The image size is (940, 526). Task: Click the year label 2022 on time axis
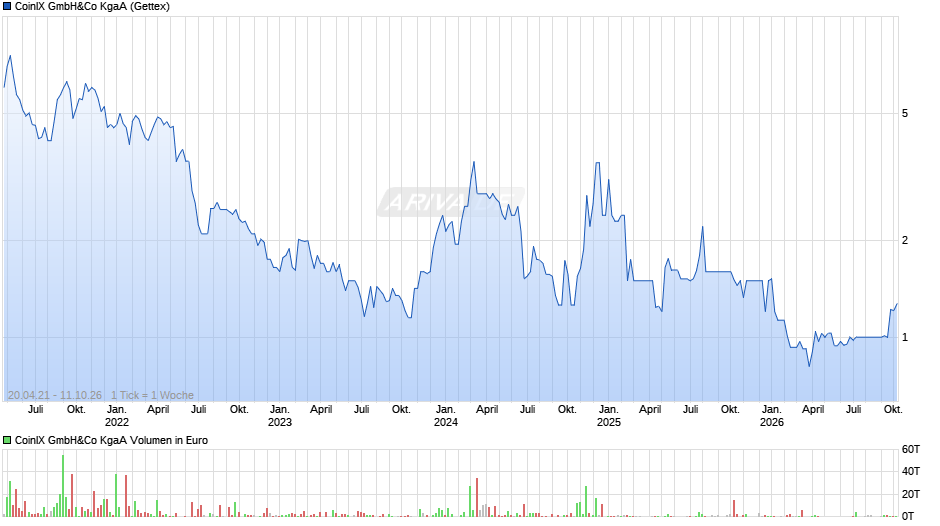coord(117,422)
